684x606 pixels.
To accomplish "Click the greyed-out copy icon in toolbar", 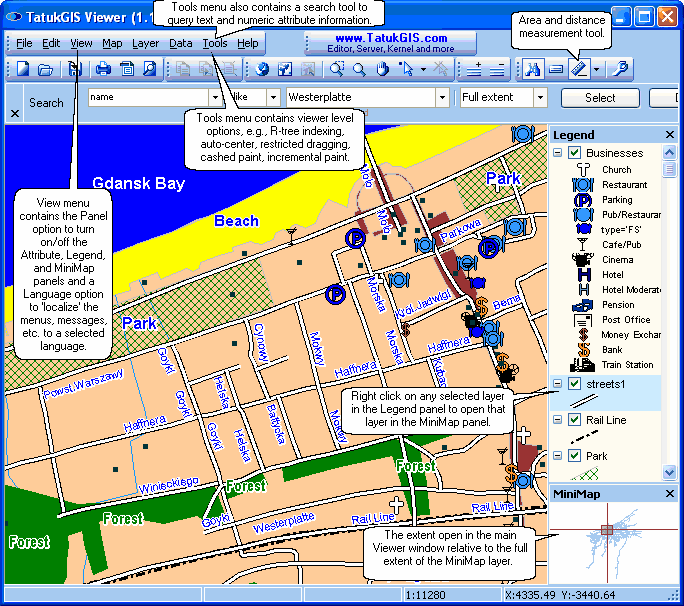I will [x=183, y=69].
